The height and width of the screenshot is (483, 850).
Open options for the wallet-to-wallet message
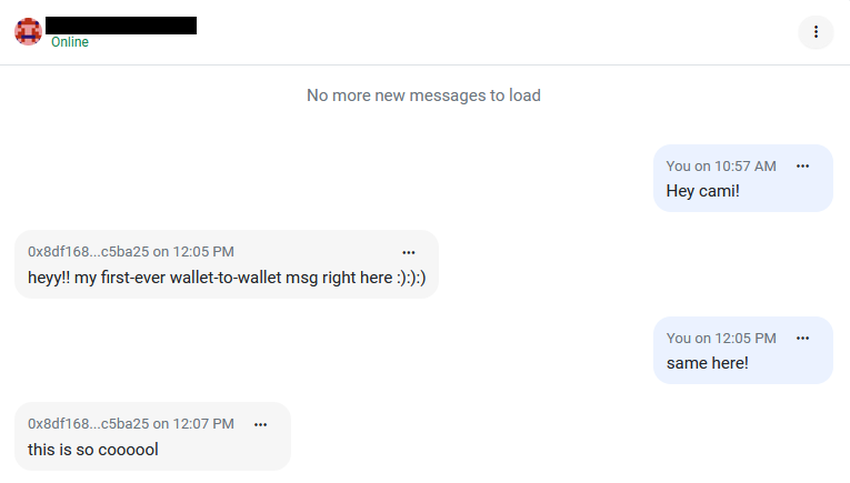pos(408,252)
